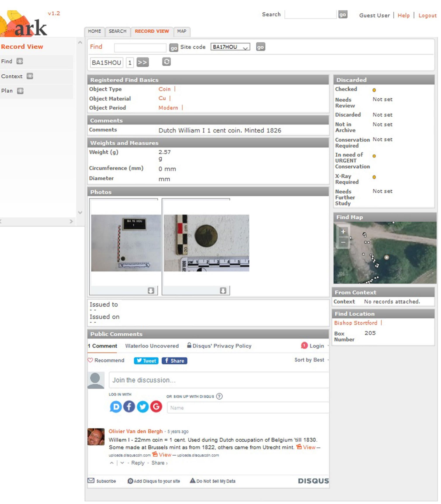
Task: Click the Tweet button
Action: tap(146, 361)
